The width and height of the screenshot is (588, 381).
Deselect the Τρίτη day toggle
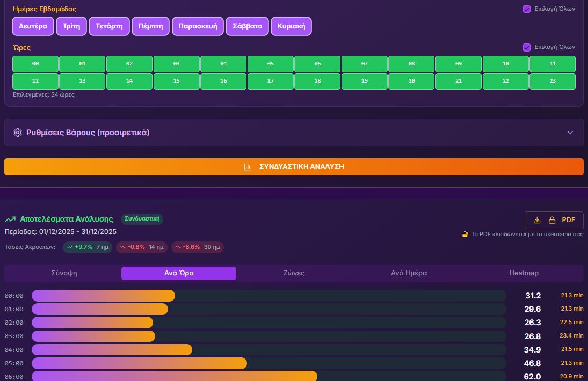(71, 26)
